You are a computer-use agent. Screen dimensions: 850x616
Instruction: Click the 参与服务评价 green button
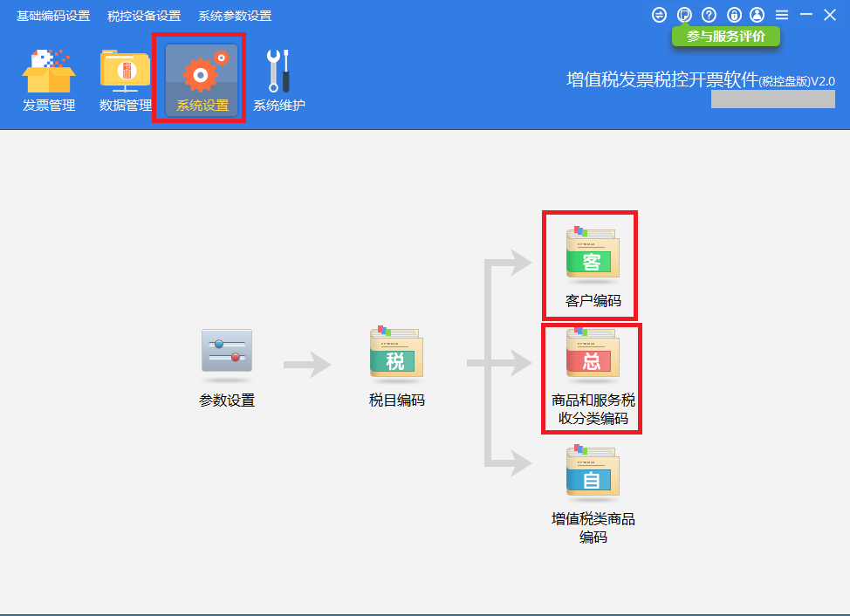725,37
